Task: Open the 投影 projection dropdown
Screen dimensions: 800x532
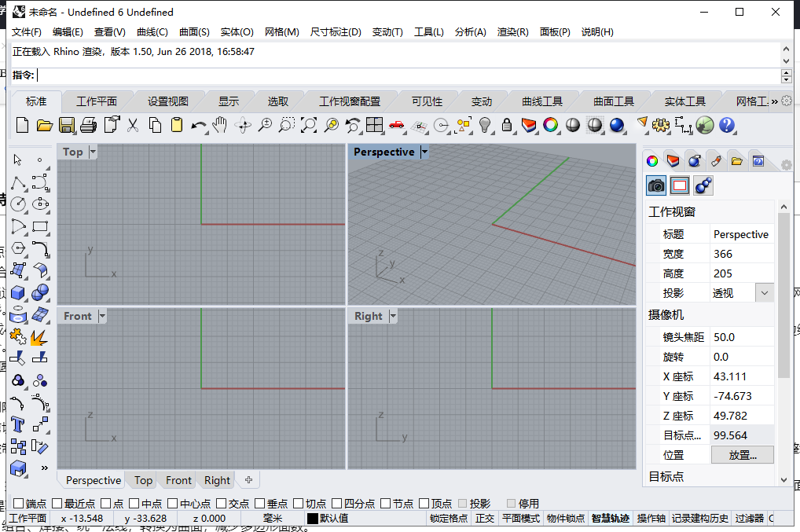Action: pos(765,293)
